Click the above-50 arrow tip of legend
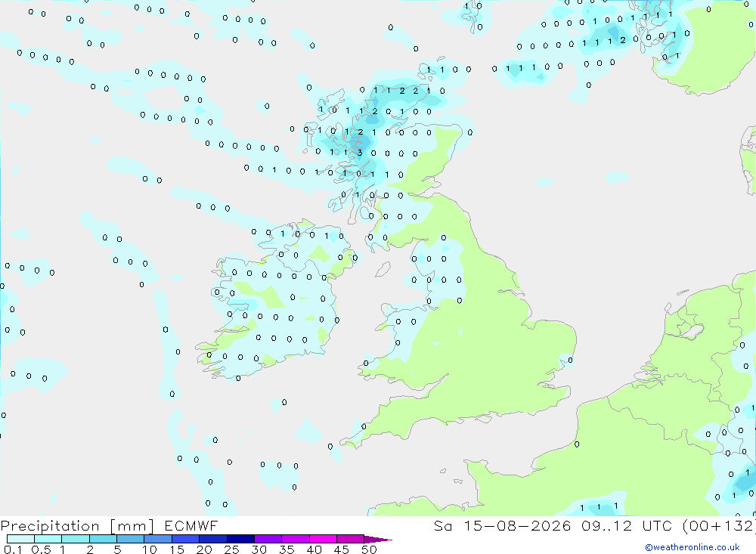The image size is (756, 554). (x=377, y=540)
